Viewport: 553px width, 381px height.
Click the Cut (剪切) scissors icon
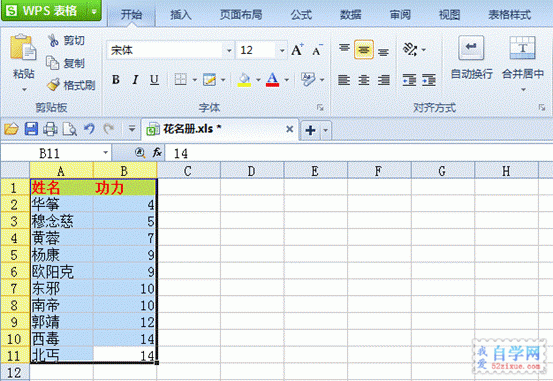point(53,40)
